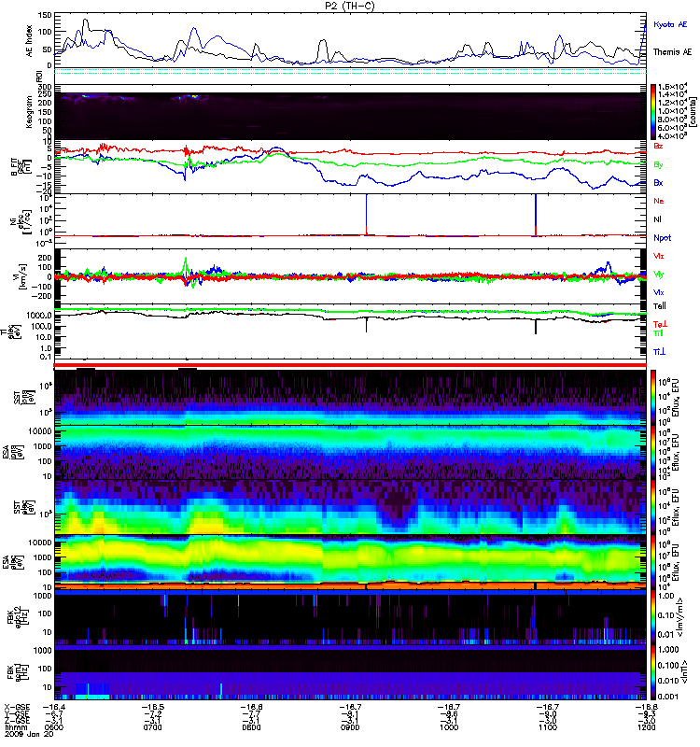This screenshot has width=700, height=747.
Task: Click the red horizontal bar above the SST panel
Action: pyautogui.click(x=350, y=365)
